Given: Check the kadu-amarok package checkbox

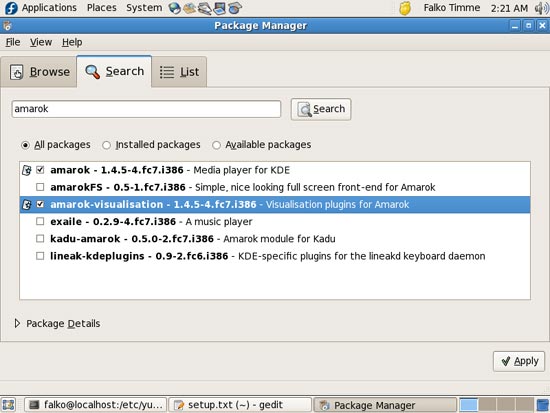Looking at the screenshot, I should [40, 239].
